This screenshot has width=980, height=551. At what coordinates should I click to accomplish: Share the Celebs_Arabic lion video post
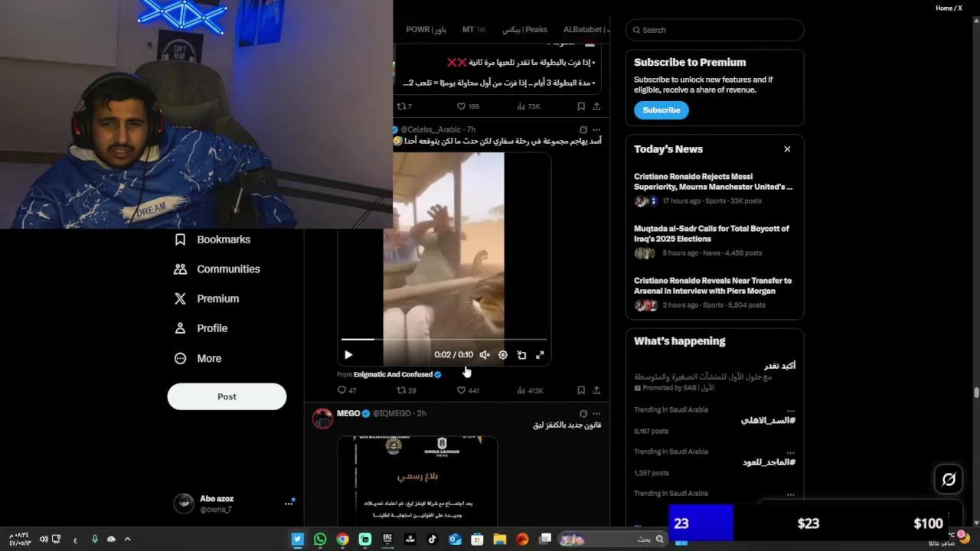pyautogui.click(x=596, y=390)
